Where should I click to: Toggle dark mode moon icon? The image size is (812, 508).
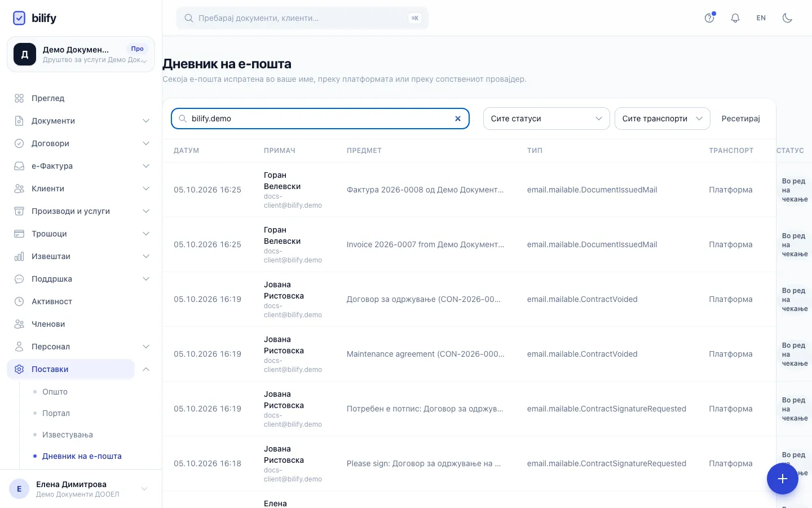(787, 18)
